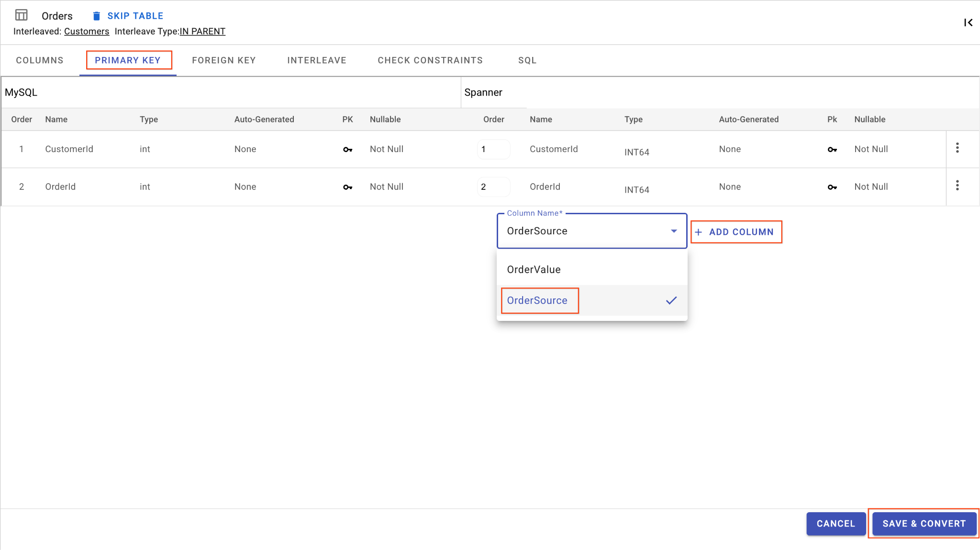Screen dimensions: 980x550
Task: Click the trash icon for Skip Table
Action: pos(96,16)
